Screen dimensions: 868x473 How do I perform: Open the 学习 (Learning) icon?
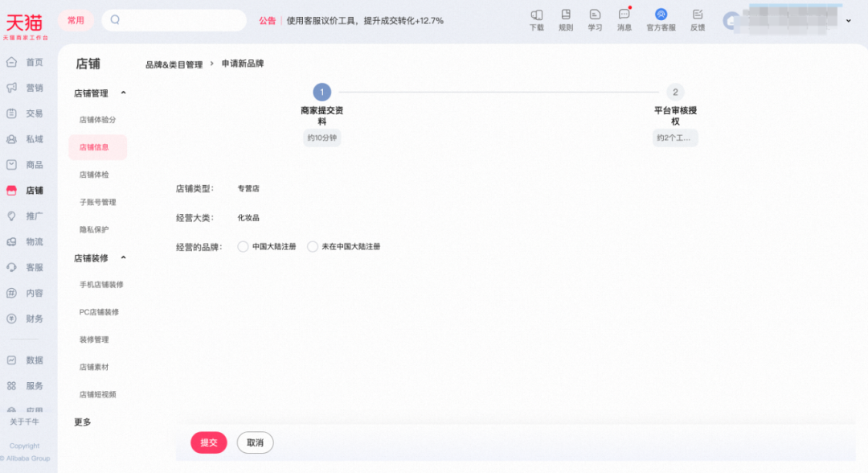tap(595, 20)
